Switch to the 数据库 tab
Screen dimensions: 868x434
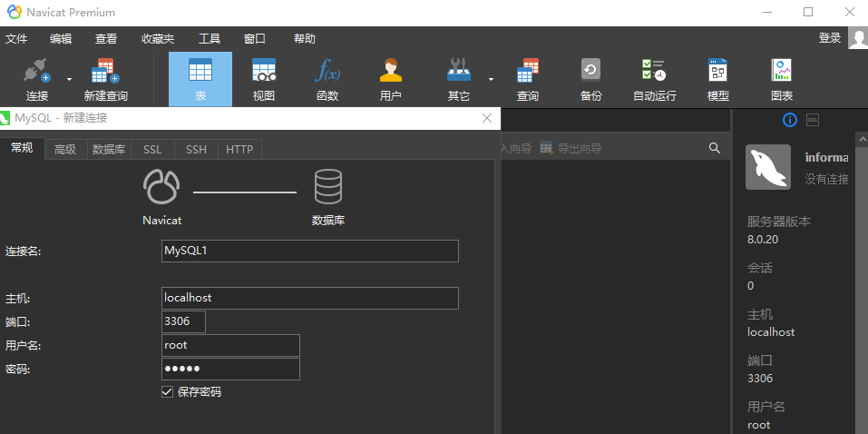[x=109, y=149]
